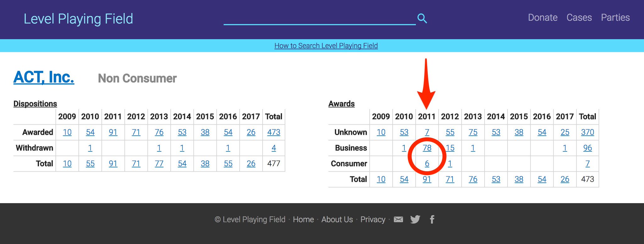Open Awards Unknown 2017 count 25
Viewport: 644px width, 244px height.
[x=565, y=132]
